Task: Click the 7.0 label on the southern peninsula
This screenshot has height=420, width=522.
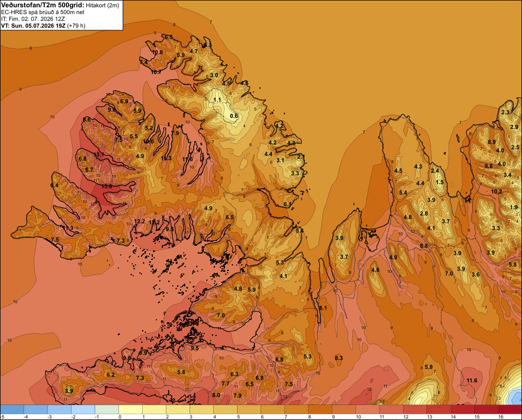Action: pyautogui.click(x=221, y=315)
